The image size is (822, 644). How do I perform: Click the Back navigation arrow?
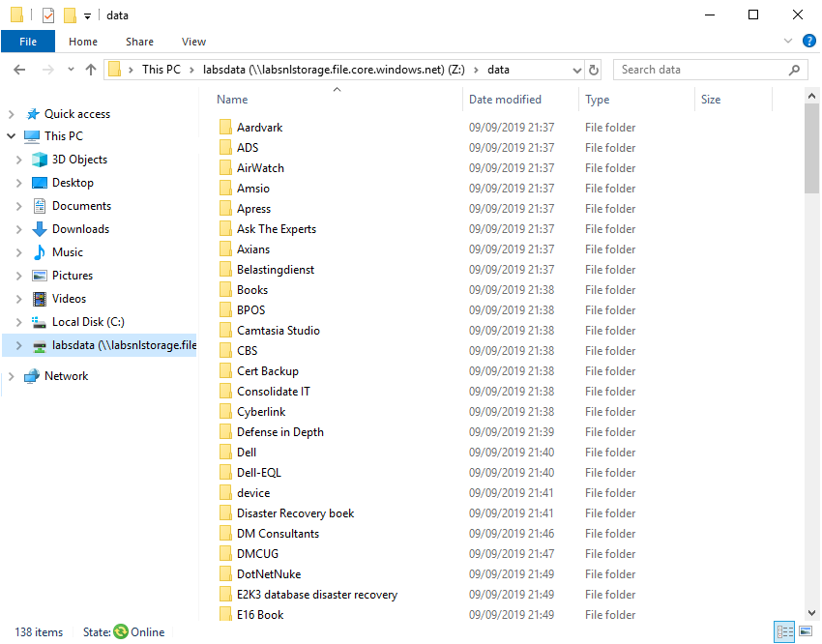coord(19,70)
